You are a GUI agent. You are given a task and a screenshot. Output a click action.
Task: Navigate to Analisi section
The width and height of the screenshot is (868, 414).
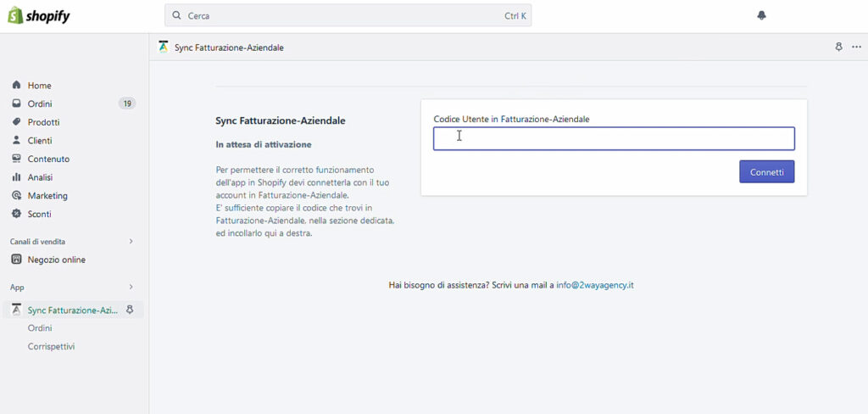tap(40, 177)
